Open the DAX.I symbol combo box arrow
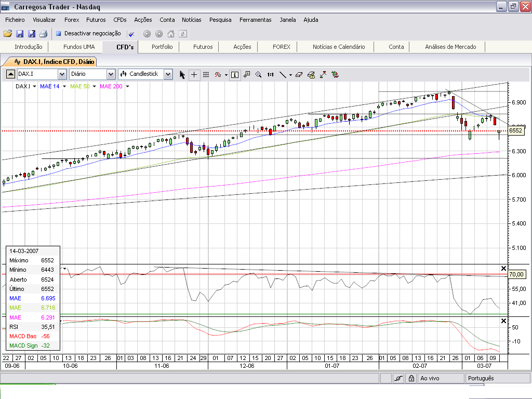The width and height of the screenshot is (532, 399). [62, 74]
